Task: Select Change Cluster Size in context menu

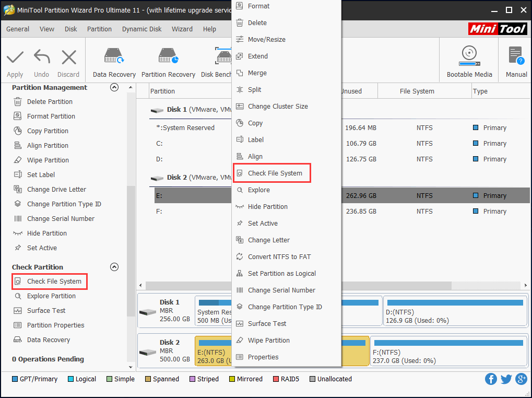Action: [x=286, y=106]
